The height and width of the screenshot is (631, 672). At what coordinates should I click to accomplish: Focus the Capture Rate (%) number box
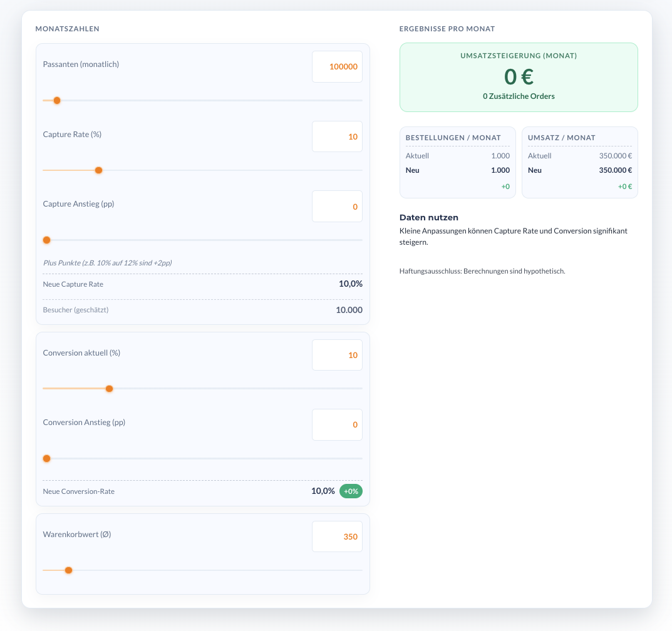pos(337,136)
